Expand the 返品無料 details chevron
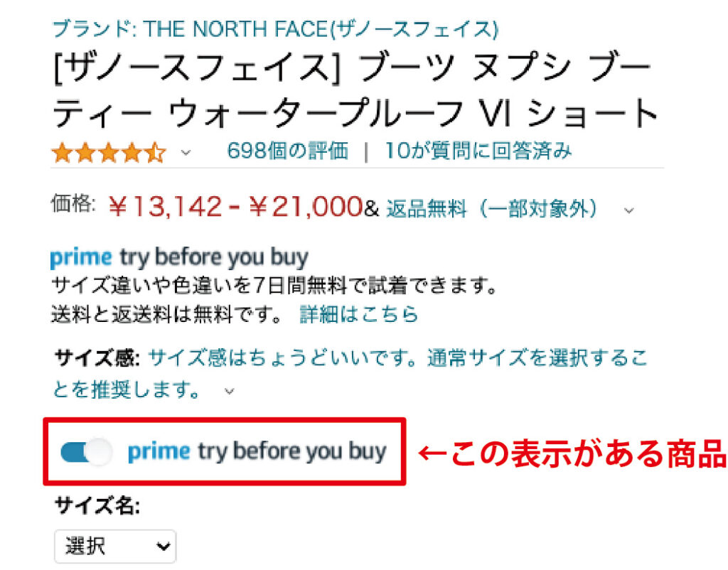The width and height of the screenshot is (728, 570). click(628, 210)
